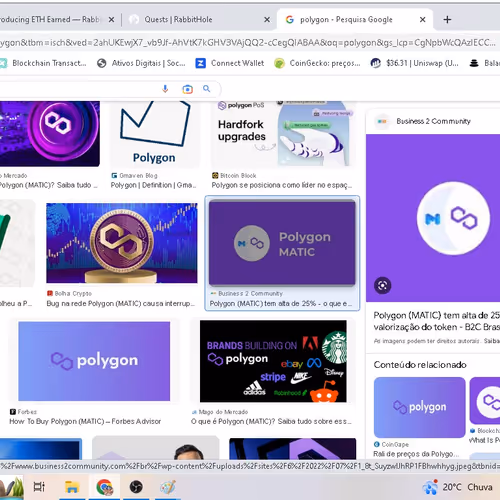This screenshot has height=500, width=500.
Task: Open File Explorer from the taskbar
Action: (72, 487)
